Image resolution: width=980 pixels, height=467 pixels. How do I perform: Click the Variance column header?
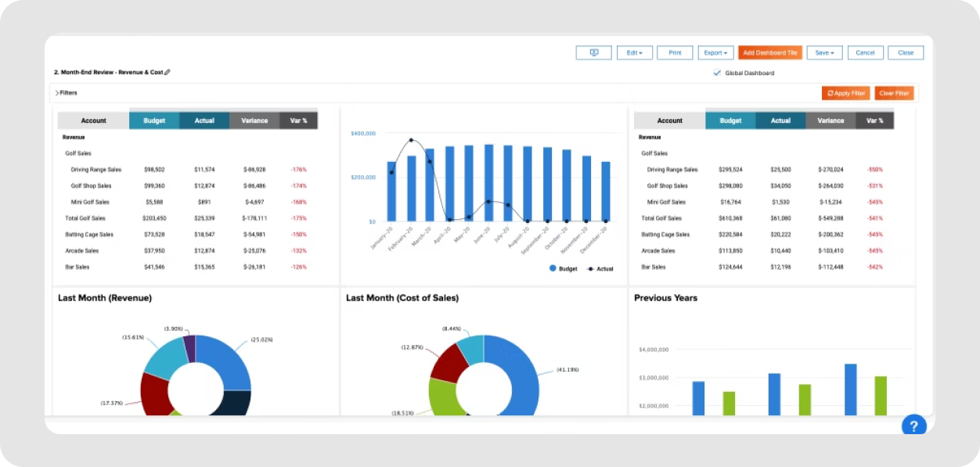tap(254, 120)
